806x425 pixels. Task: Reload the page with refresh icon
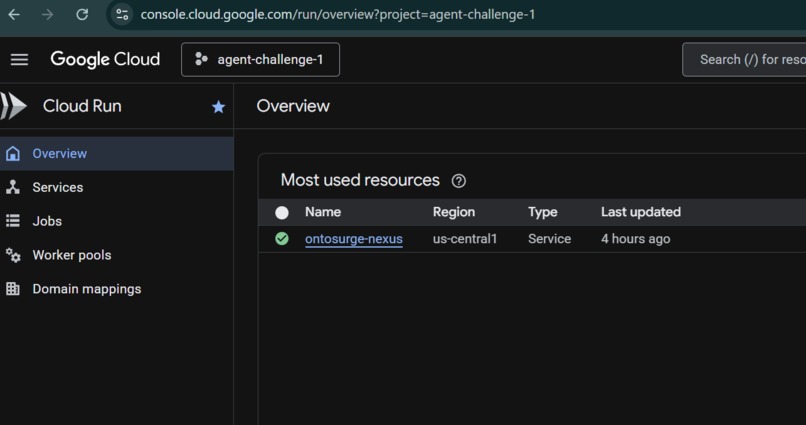(x=82, y=14)
